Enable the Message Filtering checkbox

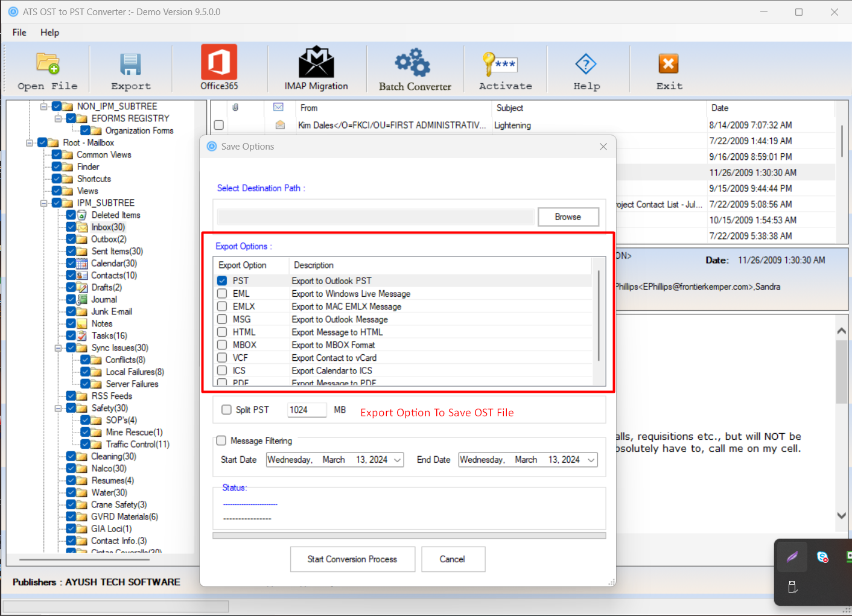221,440
